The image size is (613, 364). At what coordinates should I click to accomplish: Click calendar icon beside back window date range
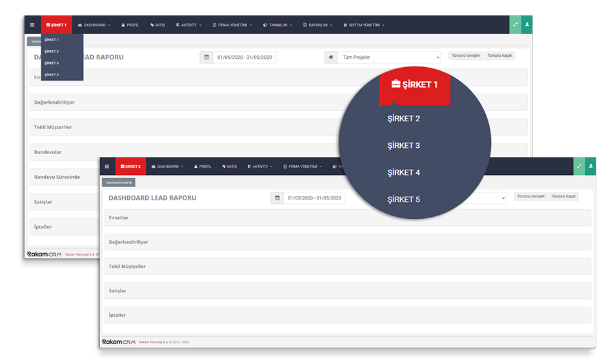(206, 57)
